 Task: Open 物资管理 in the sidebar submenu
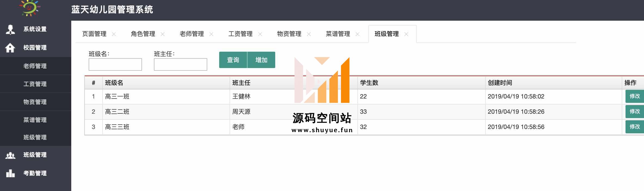point(35,102)
